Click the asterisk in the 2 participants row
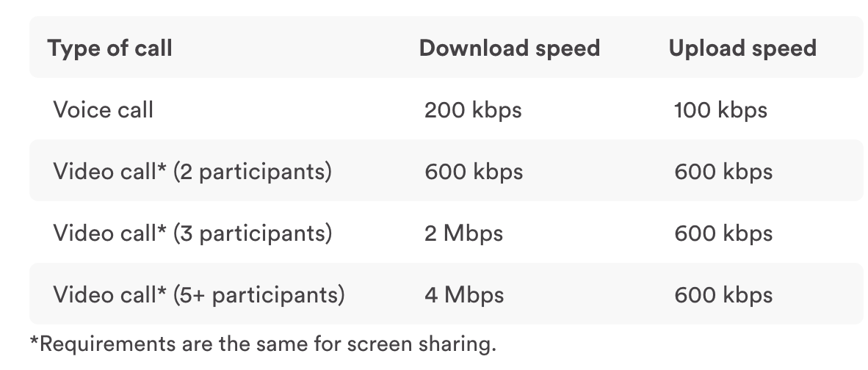Screen dimensions: 868x370 pos(162,167)
